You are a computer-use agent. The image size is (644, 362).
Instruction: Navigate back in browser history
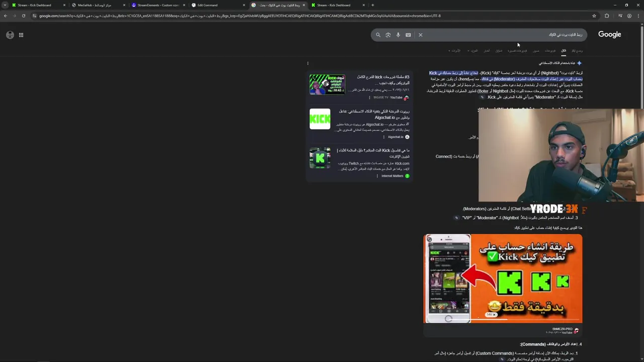tap(6, 16)
